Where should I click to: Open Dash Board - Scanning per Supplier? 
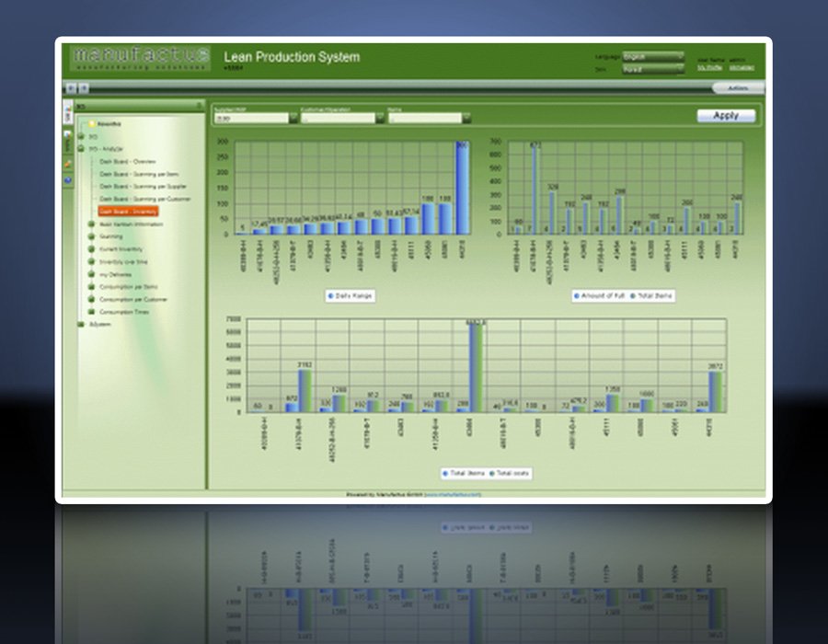[x=143, y=187]
